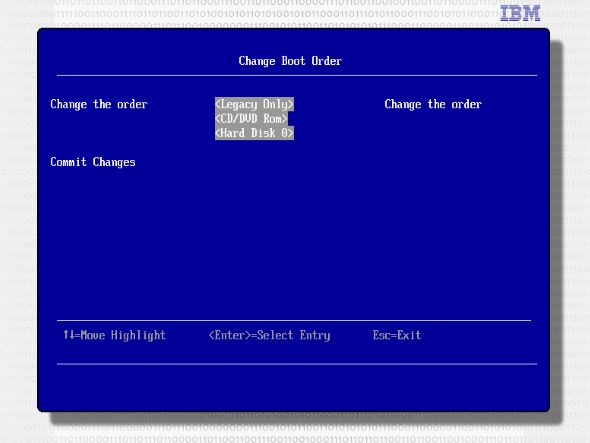Click the word Changes in Commit Changes
Screen dimensions: 590x443
pos(114,162)
